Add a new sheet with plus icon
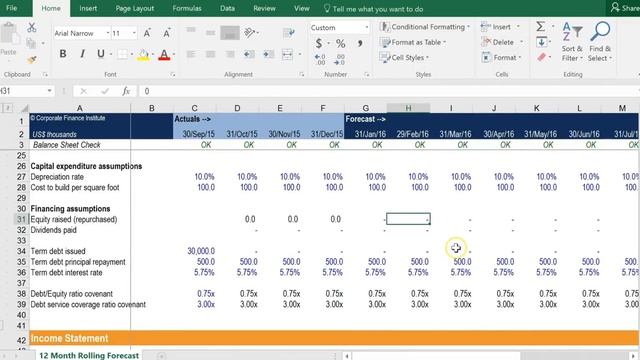 tap(162, 356)
